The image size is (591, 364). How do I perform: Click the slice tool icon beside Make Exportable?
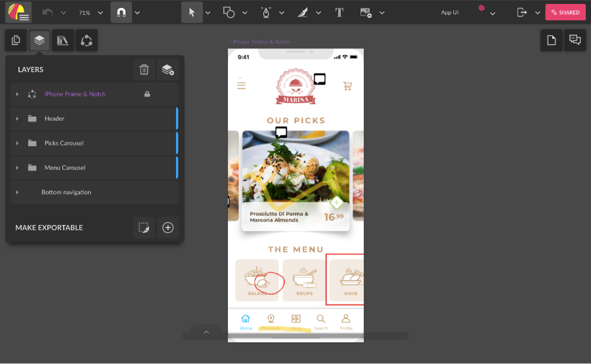pos(144,228)
